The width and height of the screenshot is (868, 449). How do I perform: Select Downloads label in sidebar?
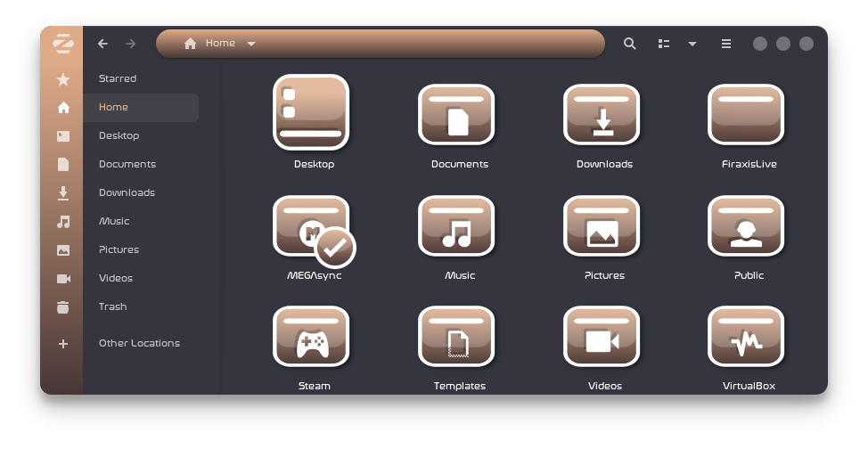127,192
